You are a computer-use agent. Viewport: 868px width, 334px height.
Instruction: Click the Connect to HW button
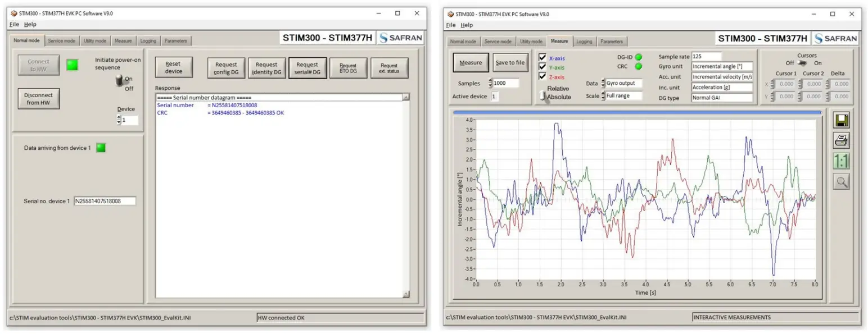pos(39,65)
